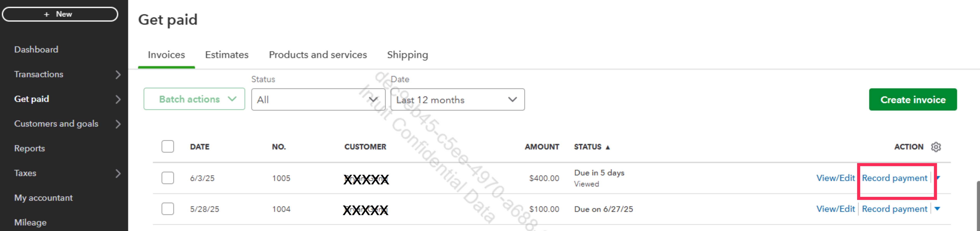
Task: Expand the Transactions sidebar chevron
Action: (x=118, y=74)
